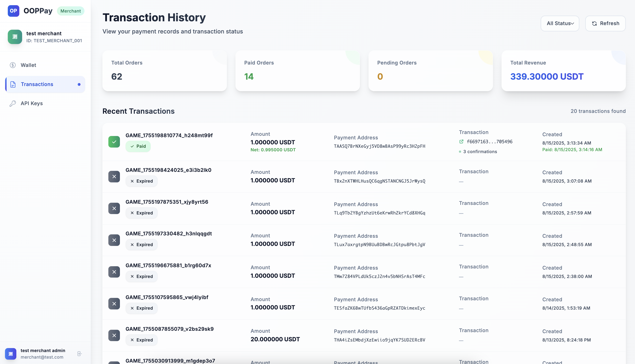The image size is (635, 364).
Task: Click address TLq9Tb2YBgYzhzUt6eKrwRhZkrYCd8XHGq
Action: tap(379, 213)
